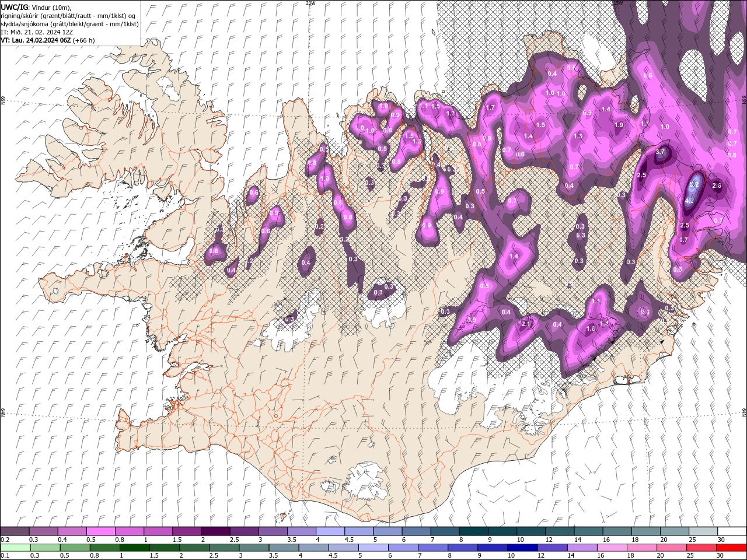Select the darkest green rain swatch starting at 1
Image resolution: width=747 pixels, height=560 pixels.
click(x=134, y=547)
